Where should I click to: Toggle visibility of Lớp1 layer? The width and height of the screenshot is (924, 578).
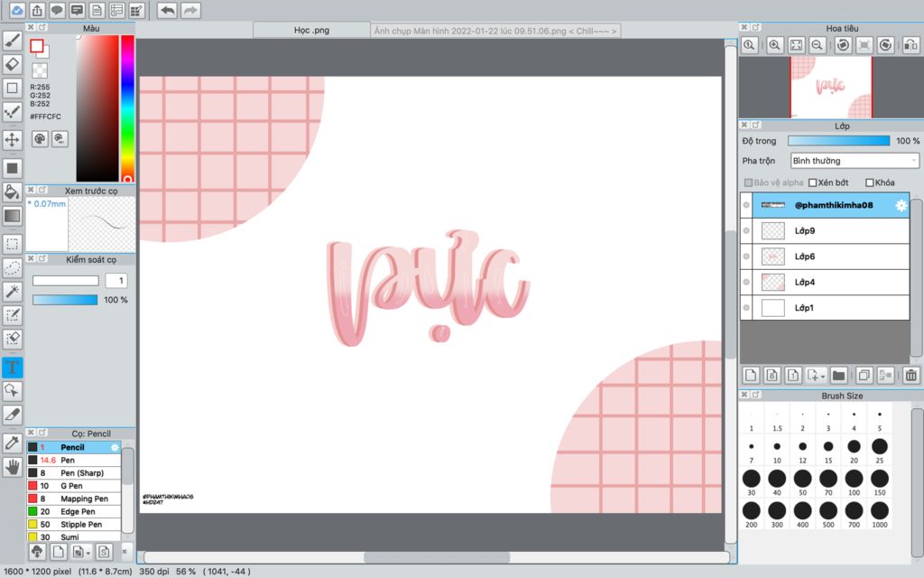pos(746,308)
